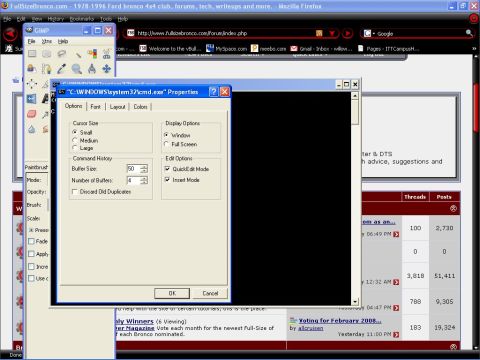
Task: Collapse the forum category under Threads and Posts
Action: (x=453, y=209)
